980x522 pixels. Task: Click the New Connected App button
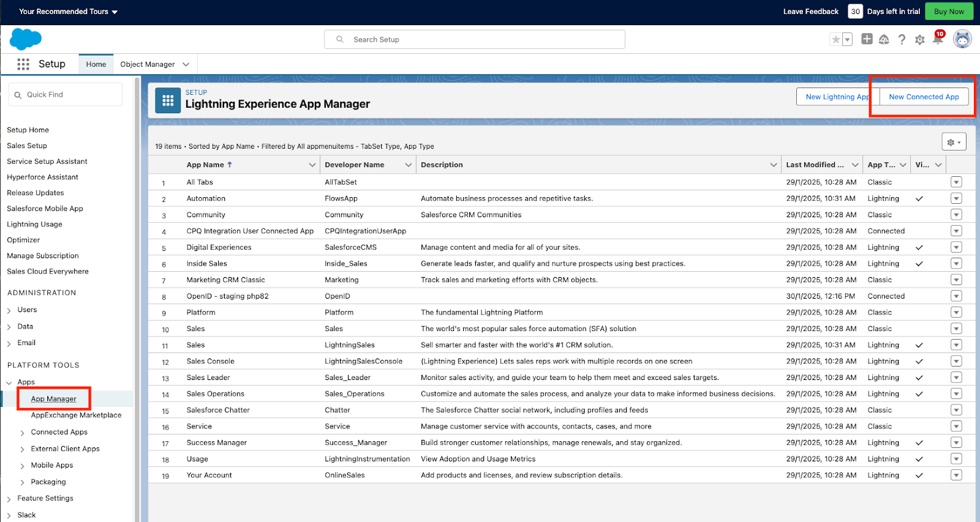click(x=924, y=97)
